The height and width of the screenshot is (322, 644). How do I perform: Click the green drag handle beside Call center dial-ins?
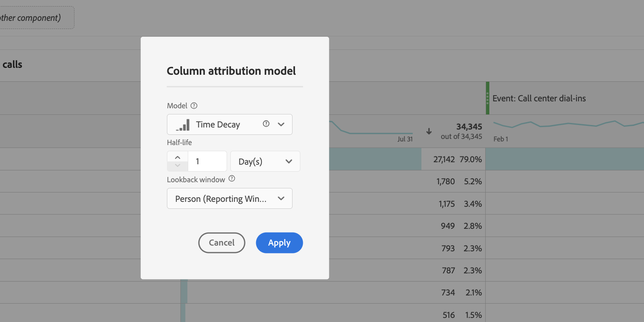tap(487, 98)
